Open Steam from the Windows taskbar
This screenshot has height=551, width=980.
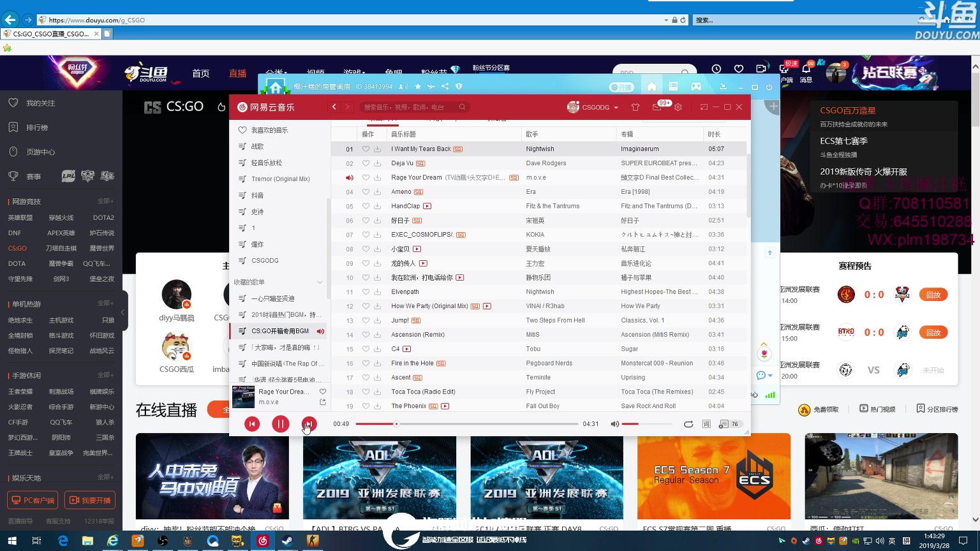tap(287, 541)
